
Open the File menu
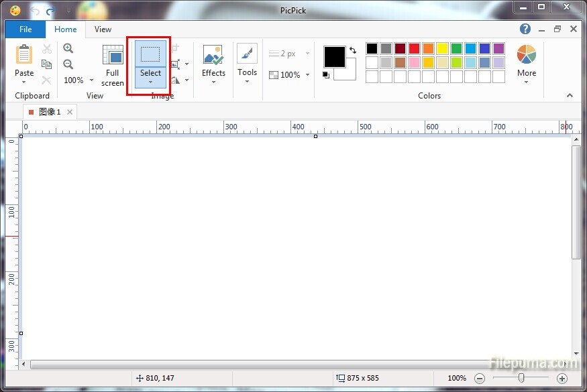(x=25, y=29)
